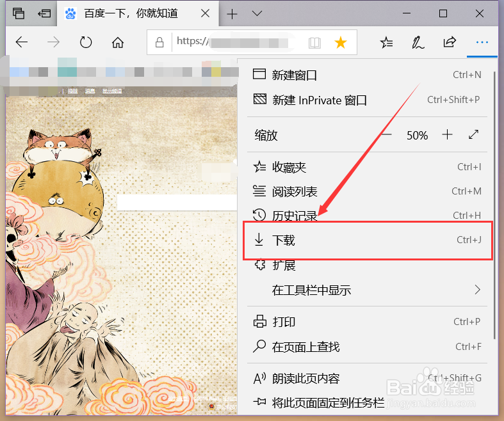Toggle reading view book icon

click(314, 43)
